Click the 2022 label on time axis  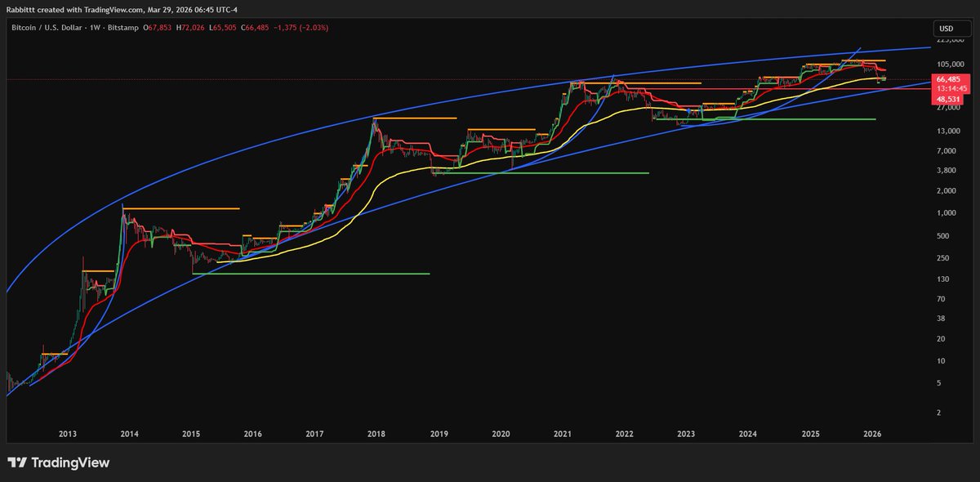(625, 434)
